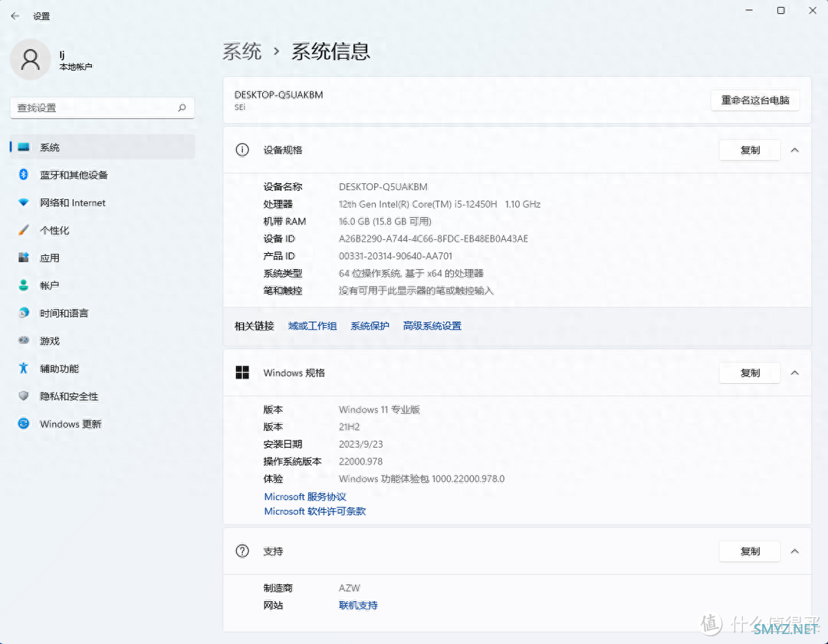Open 帐户 settings
The image size is (828, 644).
[x=103, y=285]
